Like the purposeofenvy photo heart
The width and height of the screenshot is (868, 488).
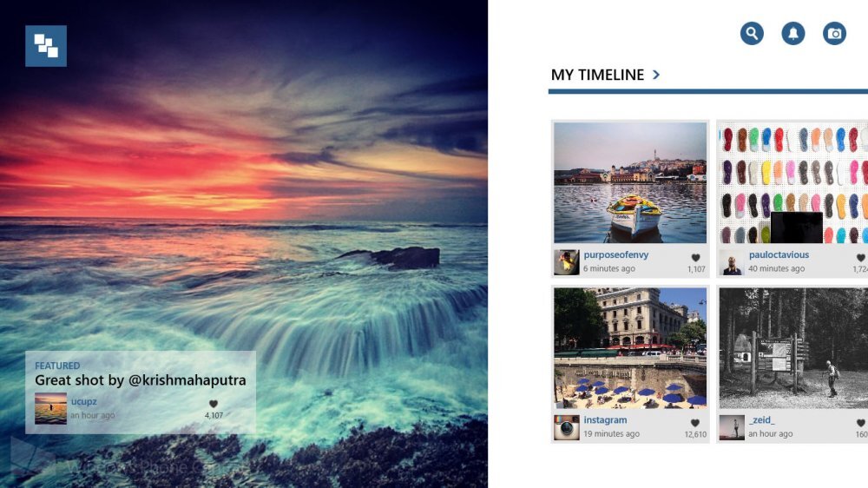pos(696,258)
